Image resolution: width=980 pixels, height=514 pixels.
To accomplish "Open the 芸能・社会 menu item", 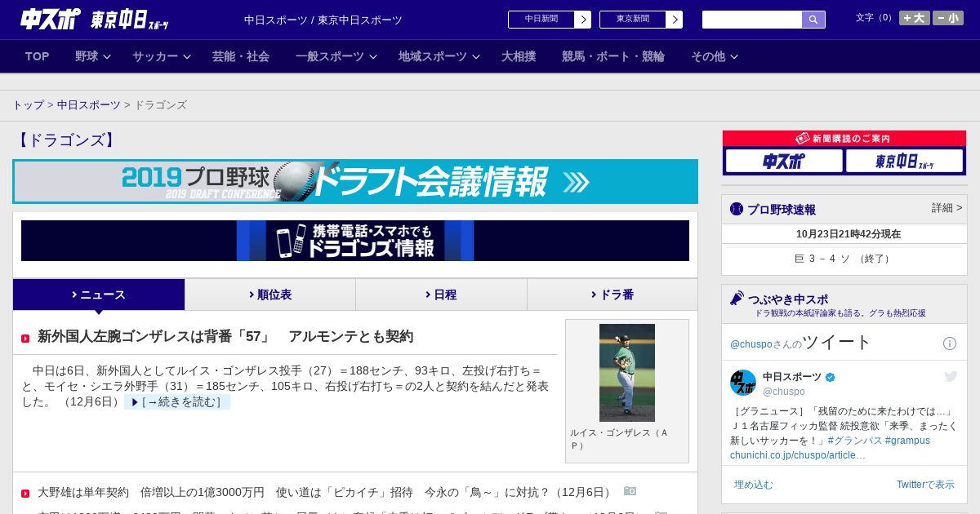I will pyautogui.click(x=241, y=56).
